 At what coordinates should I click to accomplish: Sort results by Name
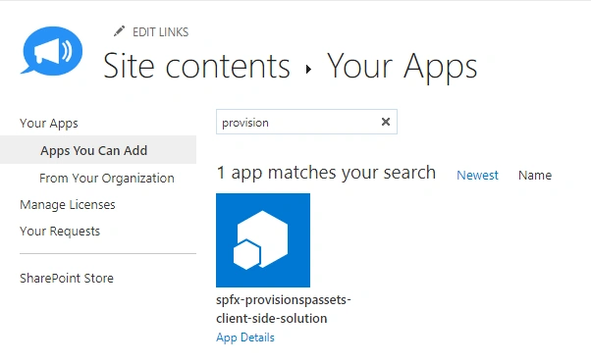(535, 176)
